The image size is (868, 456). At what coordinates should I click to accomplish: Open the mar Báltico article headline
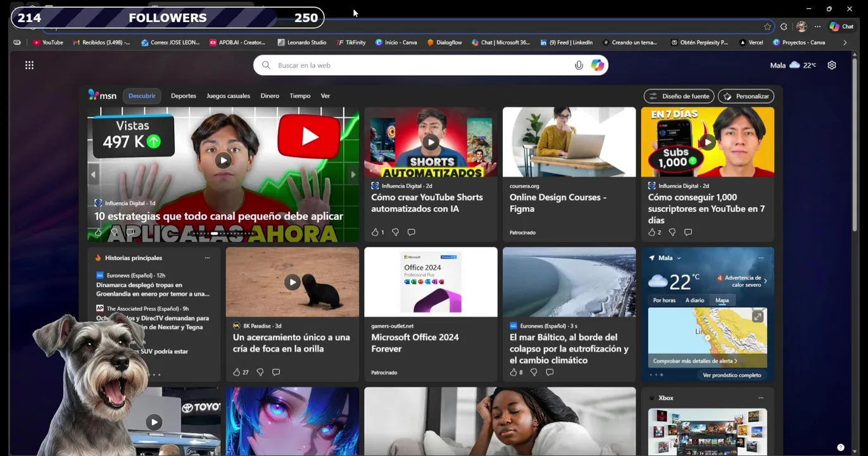pos(569,348)
